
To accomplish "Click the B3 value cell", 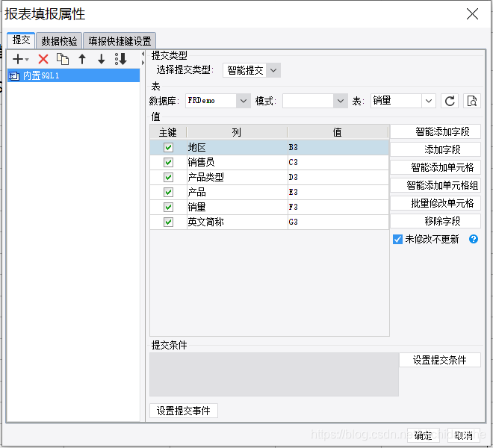I will point(338,147).
